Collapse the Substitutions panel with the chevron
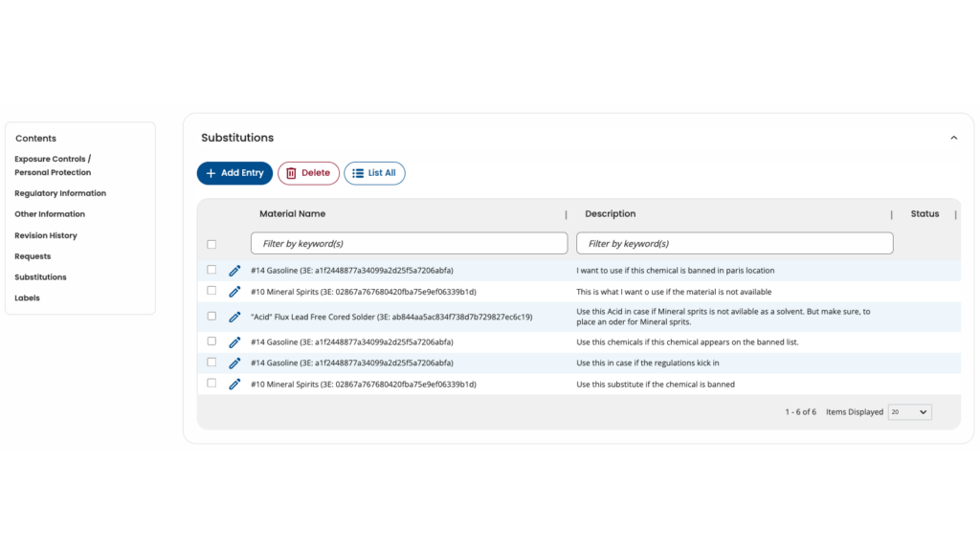 pos(954,138)
